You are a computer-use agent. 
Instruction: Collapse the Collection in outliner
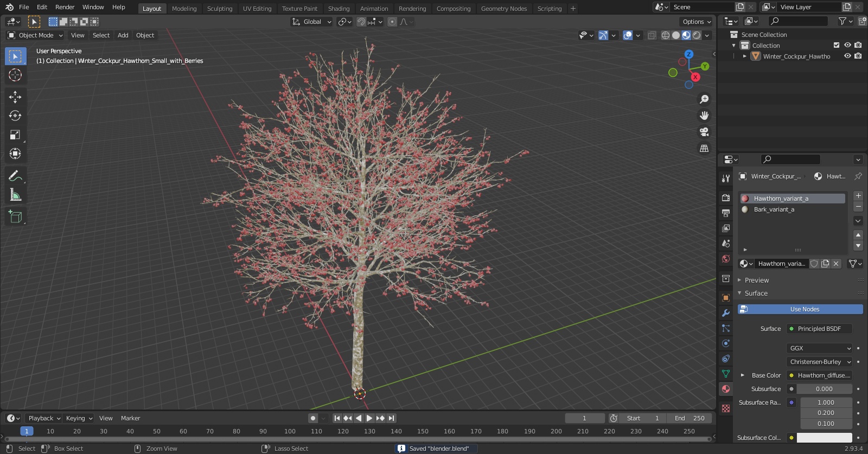click(734, 46)
